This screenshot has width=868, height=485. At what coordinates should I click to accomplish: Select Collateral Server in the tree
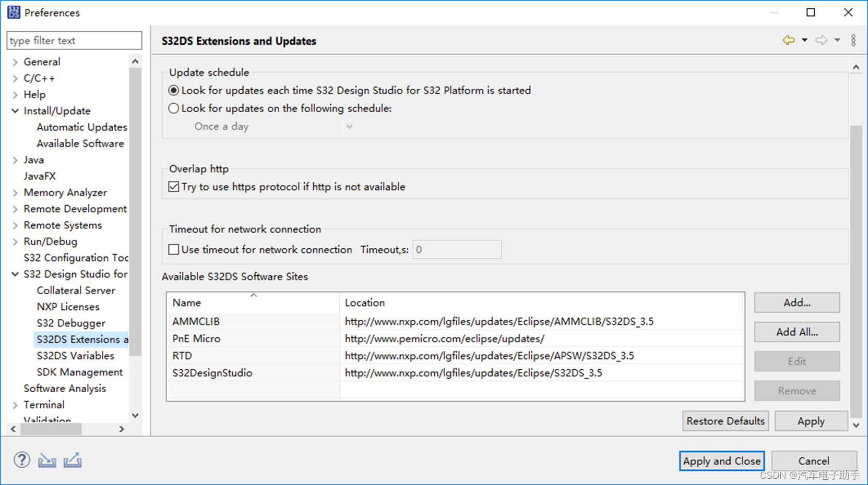76,290
